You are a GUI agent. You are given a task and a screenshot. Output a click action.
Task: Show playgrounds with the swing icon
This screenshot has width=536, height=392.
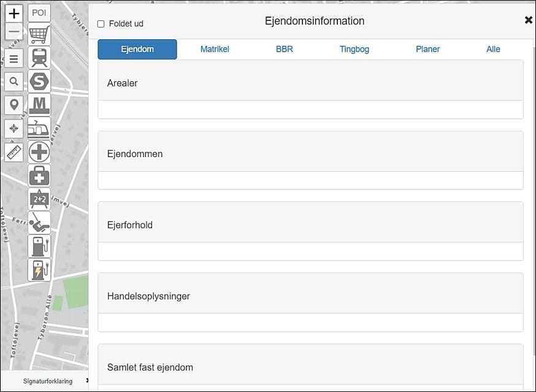(39, 223)
